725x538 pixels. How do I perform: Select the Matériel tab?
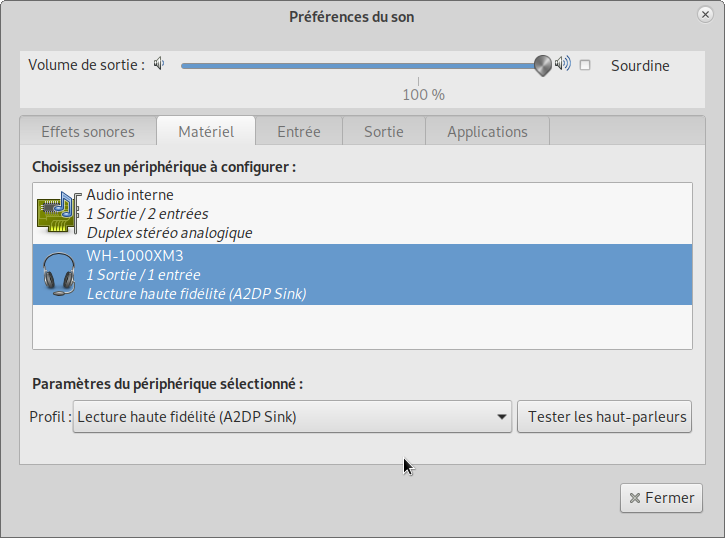point(206,132)
